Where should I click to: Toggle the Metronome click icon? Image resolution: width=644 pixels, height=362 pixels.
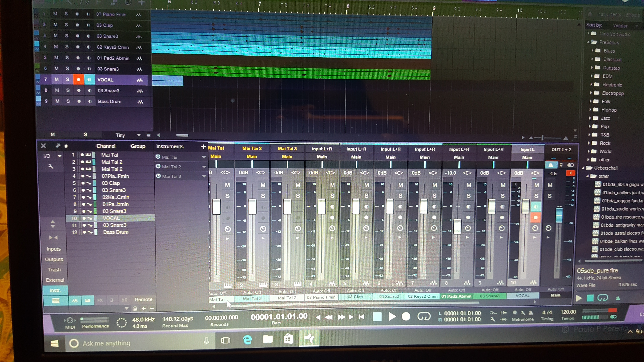(531, 313)
